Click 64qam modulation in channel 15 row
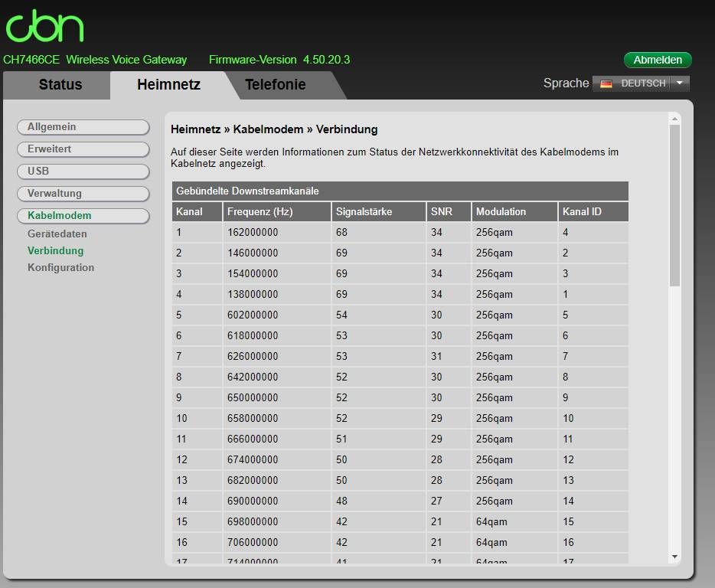 point(491,521)
